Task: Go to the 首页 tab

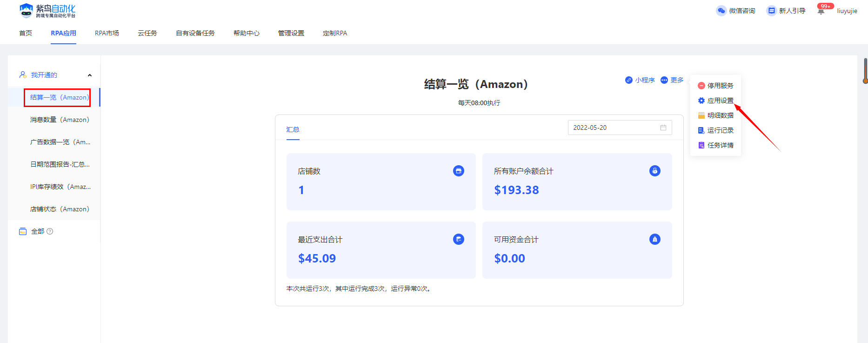Action: pos(26,33)
